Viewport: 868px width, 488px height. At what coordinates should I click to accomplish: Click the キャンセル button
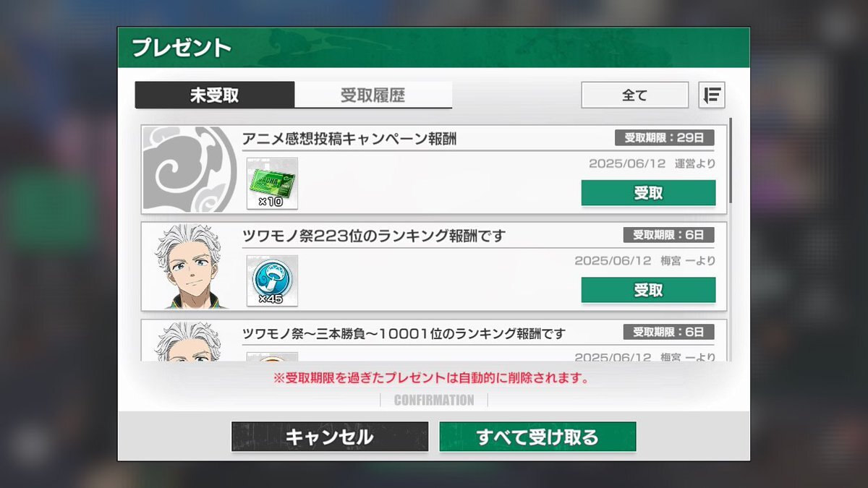tap(330, 437)
